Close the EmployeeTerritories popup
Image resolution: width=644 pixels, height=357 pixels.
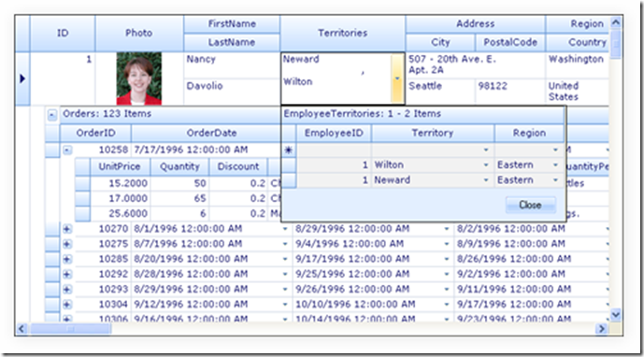click(x=530, y=205)
